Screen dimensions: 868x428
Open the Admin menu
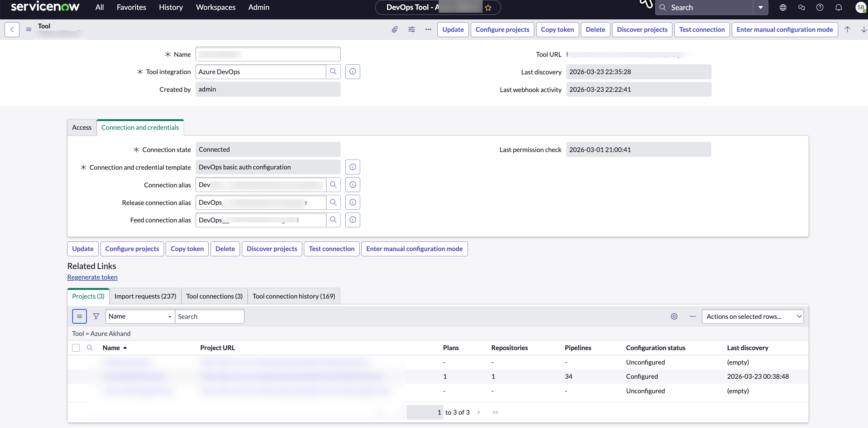point(259,7)
